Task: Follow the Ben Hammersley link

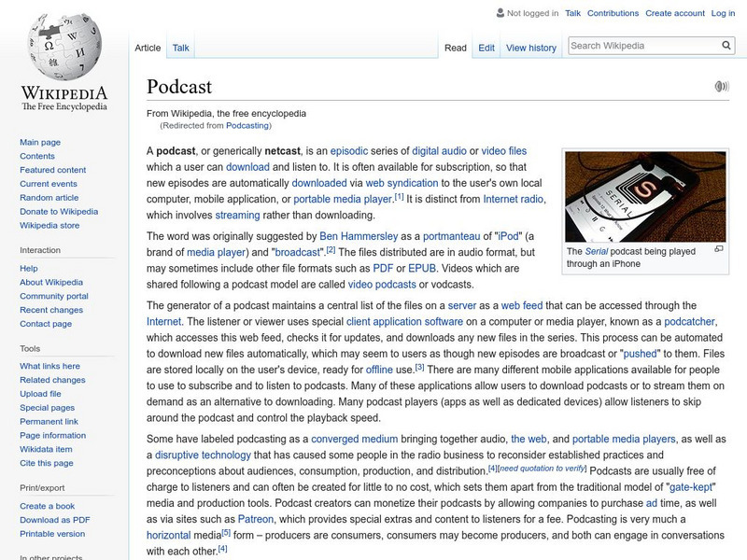Action: coord(359,236)
